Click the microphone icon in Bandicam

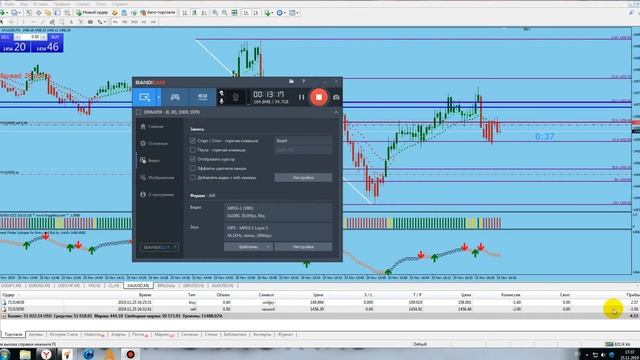[221, 101]
